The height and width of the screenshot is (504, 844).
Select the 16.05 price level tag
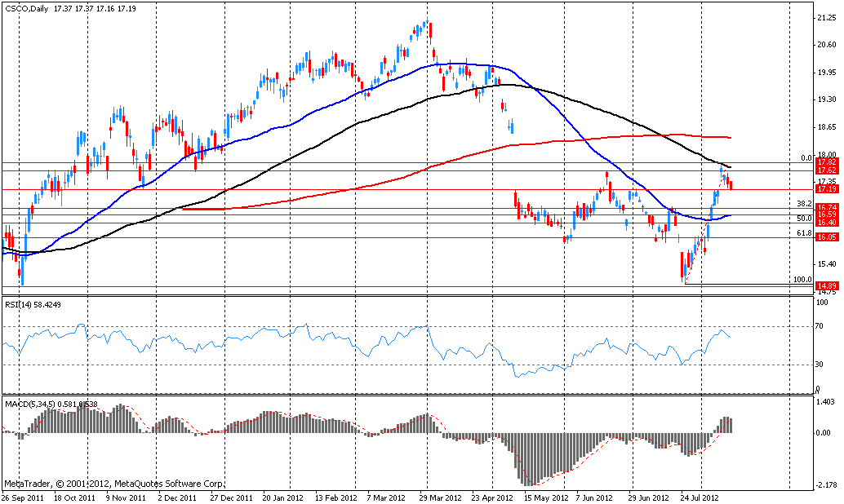[826, 237]
